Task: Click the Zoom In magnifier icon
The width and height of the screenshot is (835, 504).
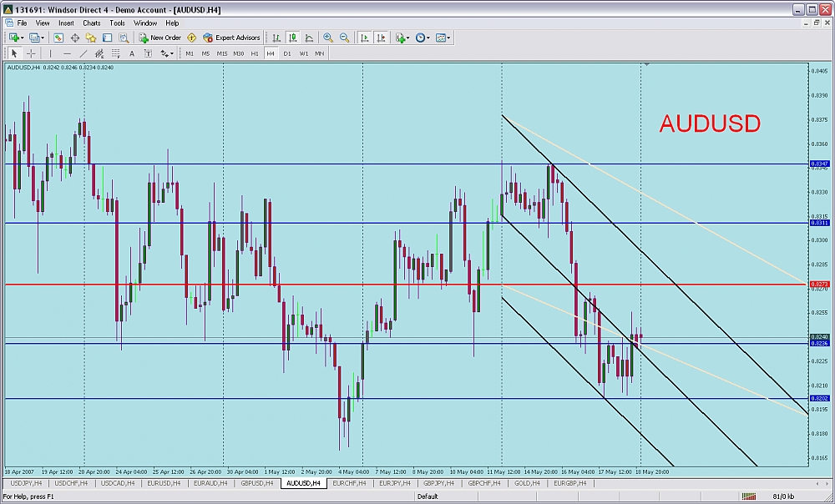Action: tap(328, 38)
